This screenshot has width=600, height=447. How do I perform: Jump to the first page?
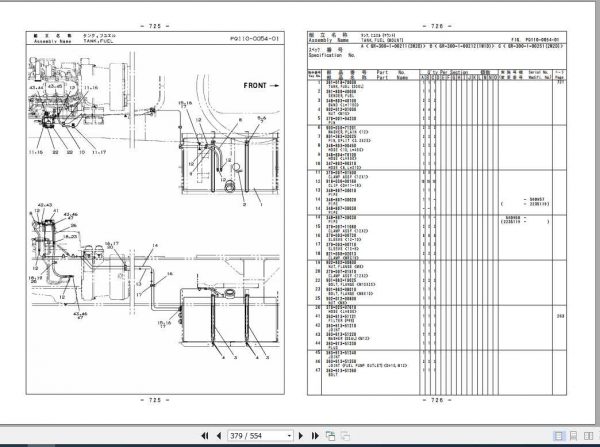pos(205,436)
